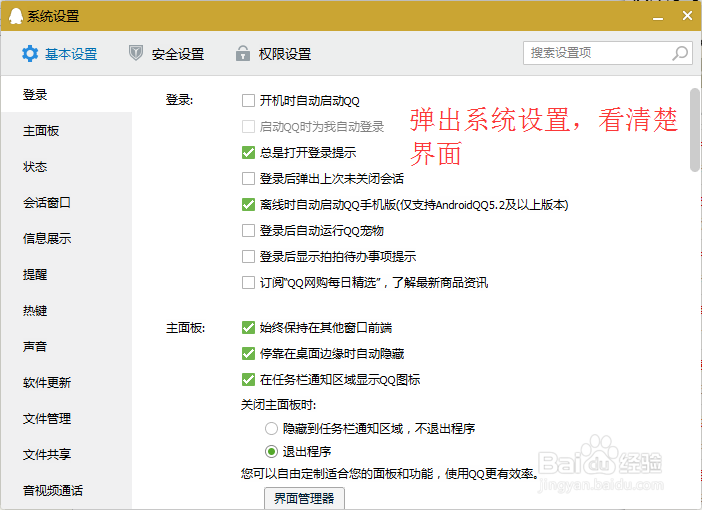Click the vertical scrollbar thumb

[x=694, y=130]
